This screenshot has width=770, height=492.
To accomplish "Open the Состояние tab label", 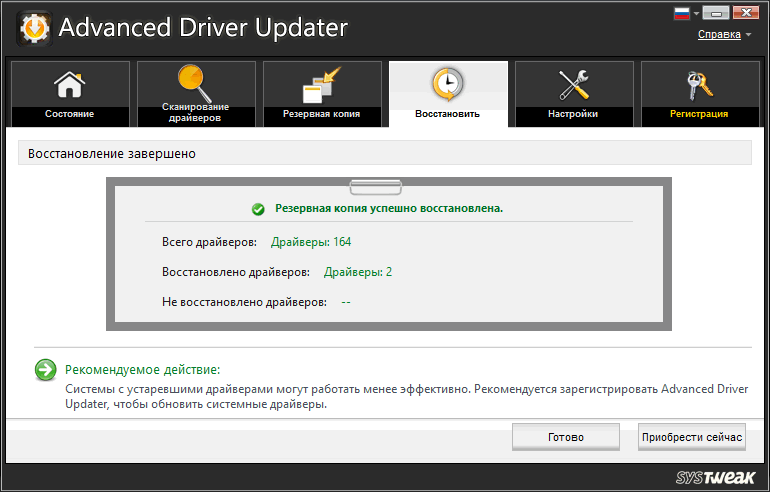I will pyautogui.click(x=70, y=113).
